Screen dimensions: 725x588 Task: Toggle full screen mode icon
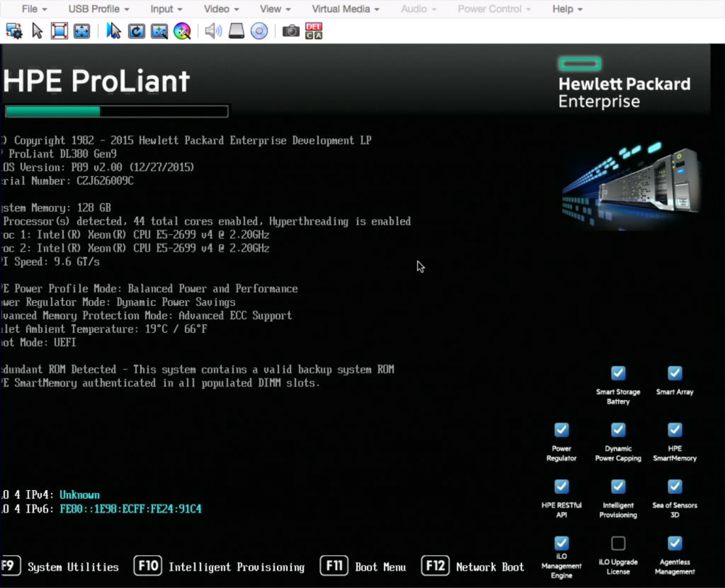(x=59, y=31)
